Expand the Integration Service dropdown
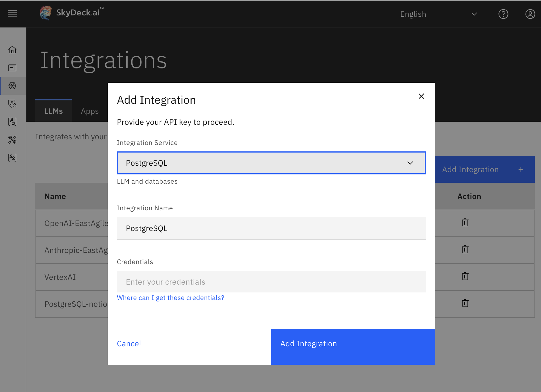Viewport: 541px width, 392px height. click(271, 163)
